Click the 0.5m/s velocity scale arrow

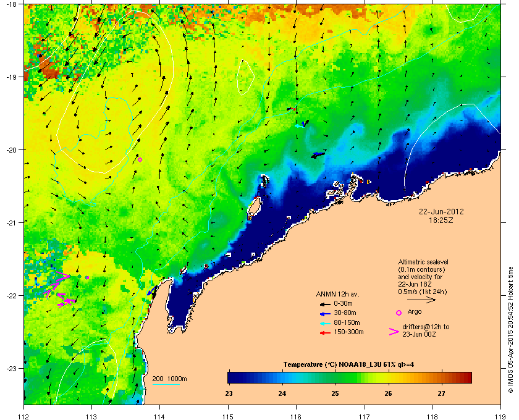point(421,300)
